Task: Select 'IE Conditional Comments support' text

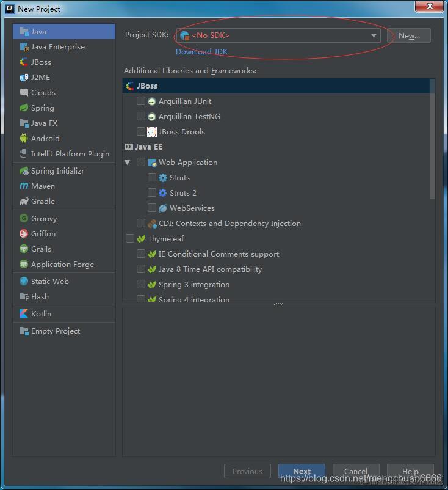Action: click(219, 254)
